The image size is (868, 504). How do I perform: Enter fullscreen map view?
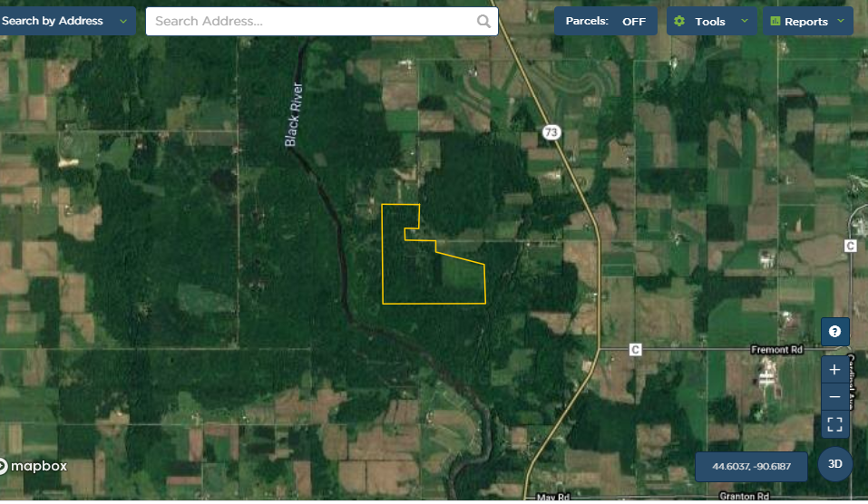[834, 424]
